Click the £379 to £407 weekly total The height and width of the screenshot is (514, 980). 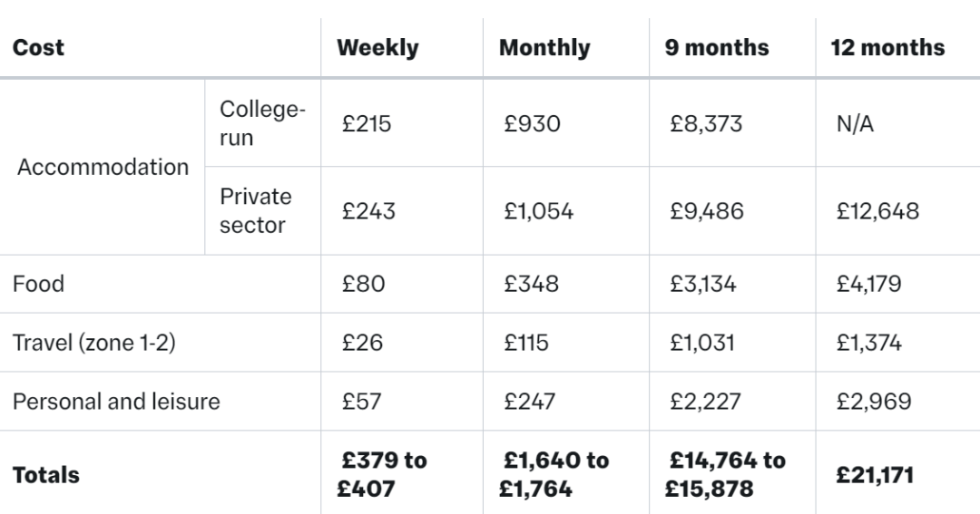[384, 475]
